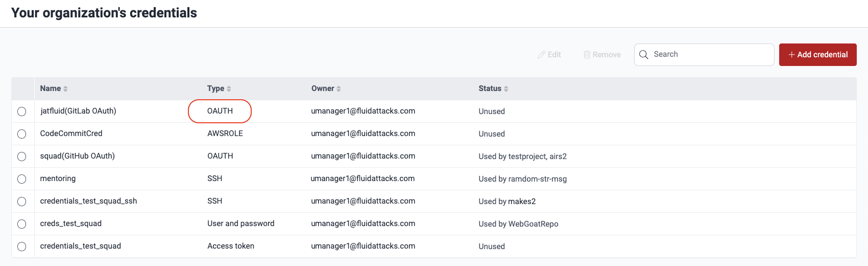Click the Name column header
The height and width of the screenshot is (266, 868).
click(x=51, y=88)
